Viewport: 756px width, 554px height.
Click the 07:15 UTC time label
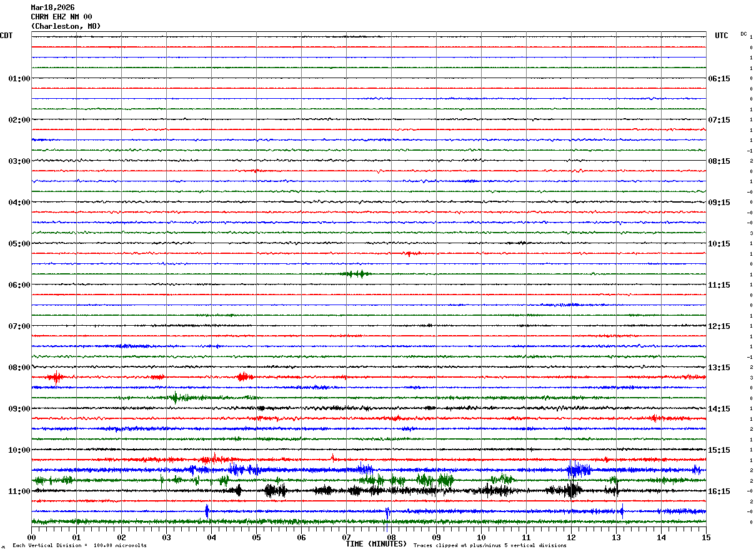pos(719,120)
